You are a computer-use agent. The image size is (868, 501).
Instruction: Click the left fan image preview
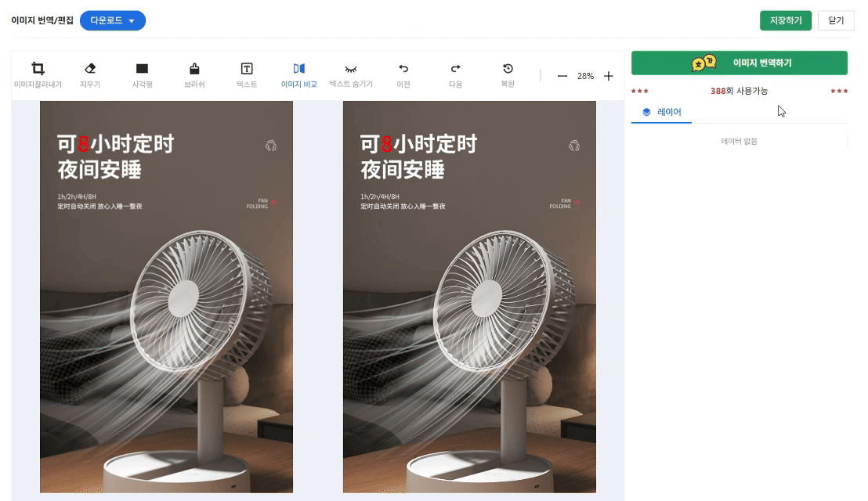coord(166,297)
